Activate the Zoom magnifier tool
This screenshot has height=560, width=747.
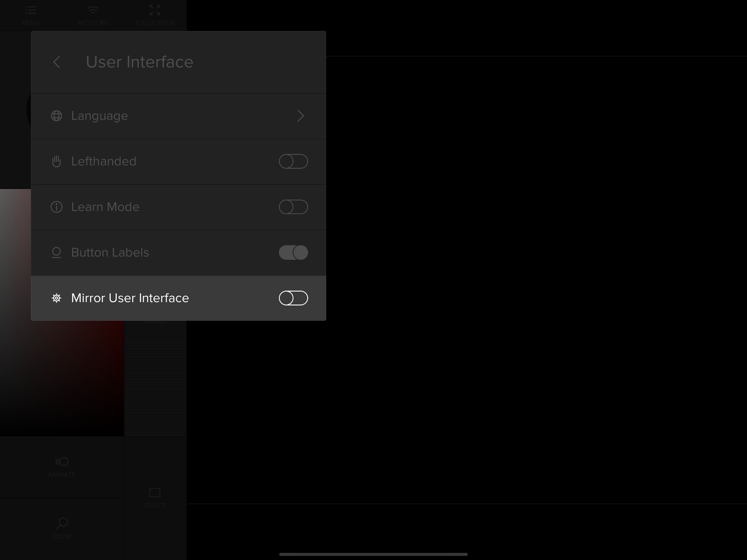click(x=62, y=524)
